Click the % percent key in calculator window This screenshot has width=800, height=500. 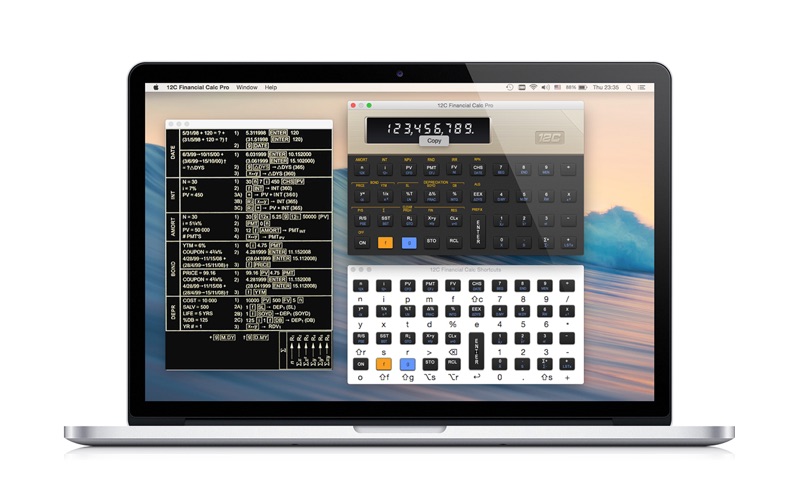coord(454,196)
